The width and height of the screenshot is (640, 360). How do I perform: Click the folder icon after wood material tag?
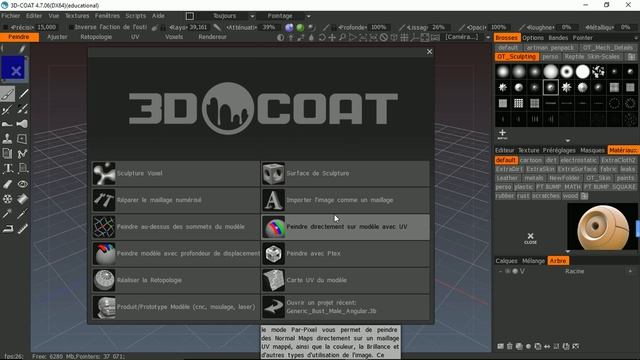coord(584,196)
